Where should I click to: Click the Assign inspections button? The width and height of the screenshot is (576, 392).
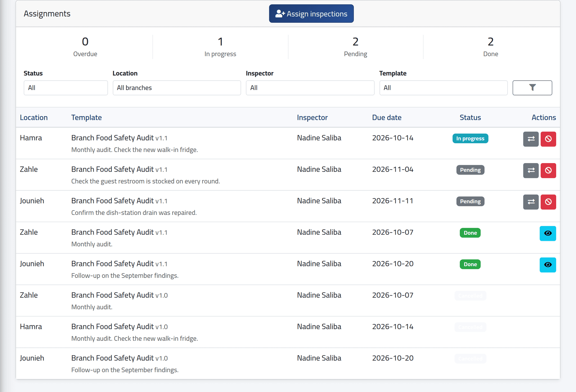click(311, 14)
